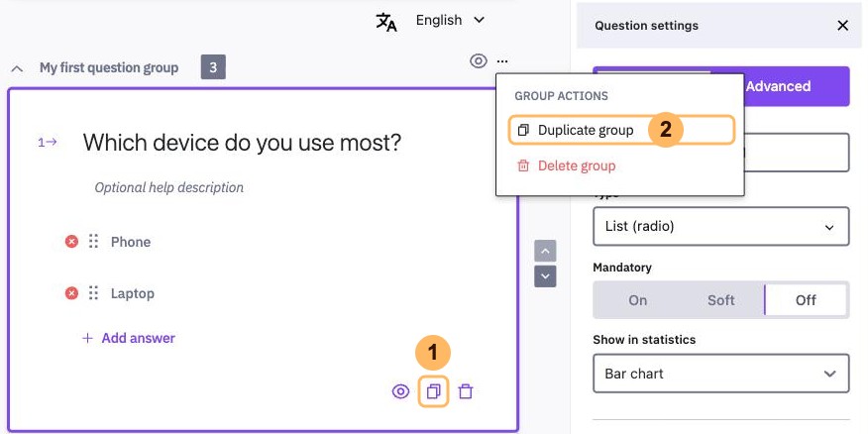The image size is (868, 434).
Task: Toggle question visibility eye icon
Action: coord(400,392)
